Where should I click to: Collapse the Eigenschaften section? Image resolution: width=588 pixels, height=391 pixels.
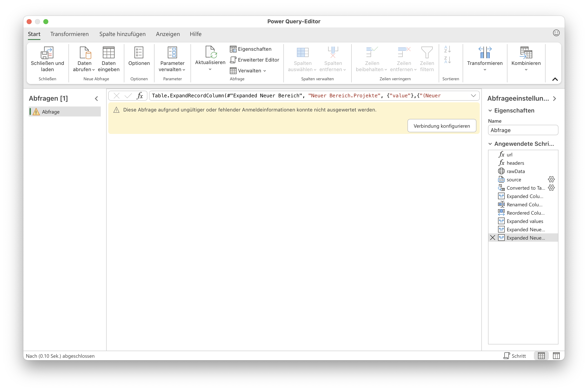click(490, 110)
